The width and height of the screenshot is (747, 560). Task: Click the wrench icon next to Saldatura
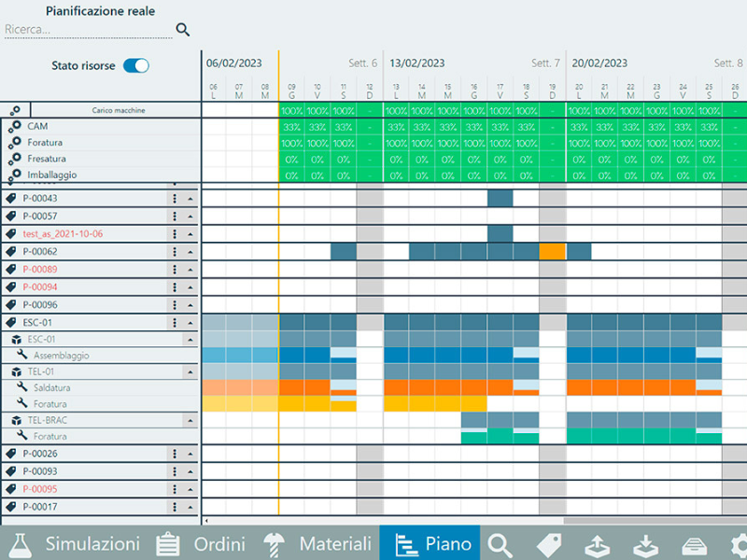21,387
